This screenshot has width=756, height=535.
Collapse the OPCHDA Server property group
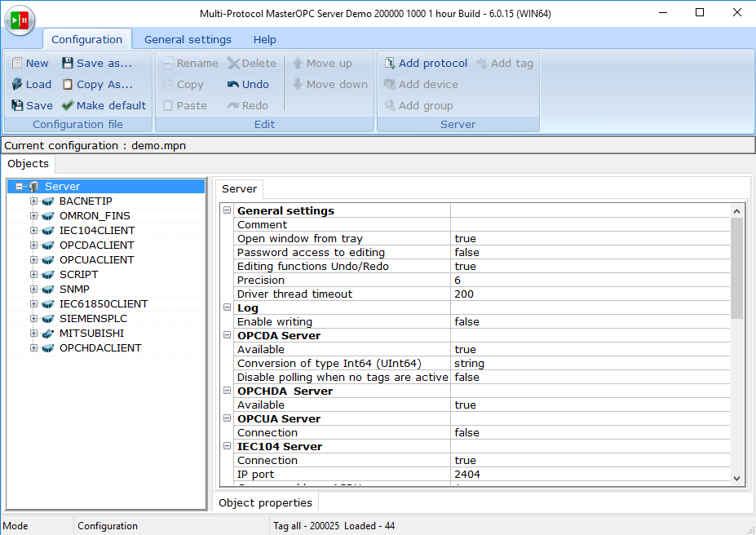click(227, 391)
